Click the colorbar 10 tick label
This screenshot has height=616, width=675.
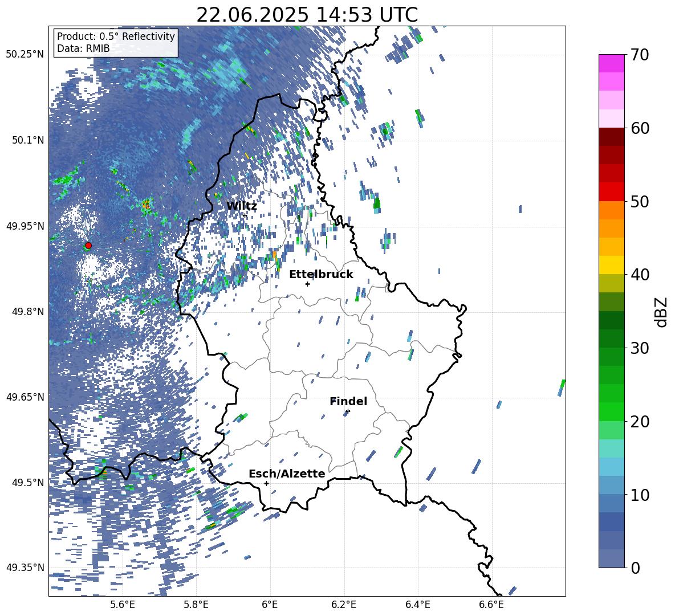[640, 494]
